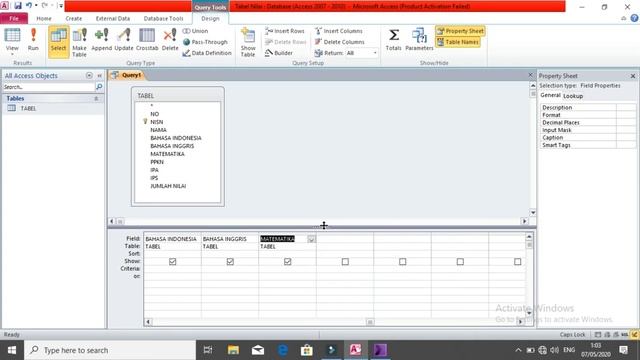Switch to the External Data tab
The image size is (640, 360).
[x=113, y=18]
